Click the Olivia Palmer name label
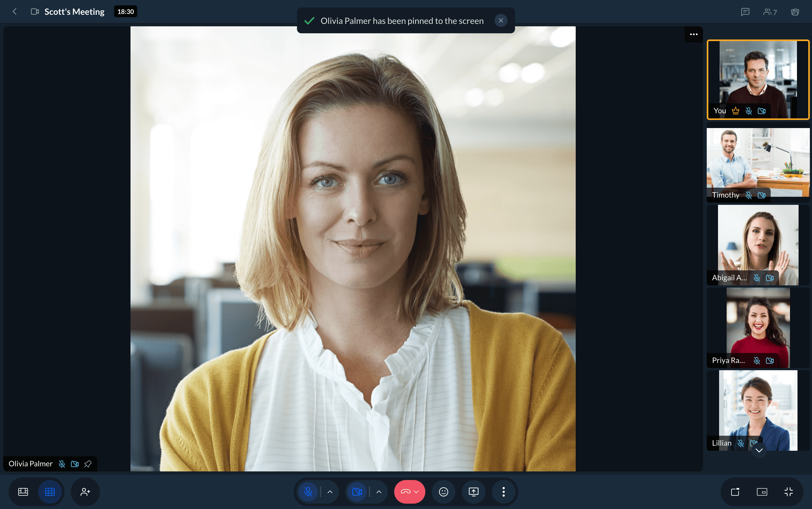The image size is (812, 509). click(x=31, y=464)
